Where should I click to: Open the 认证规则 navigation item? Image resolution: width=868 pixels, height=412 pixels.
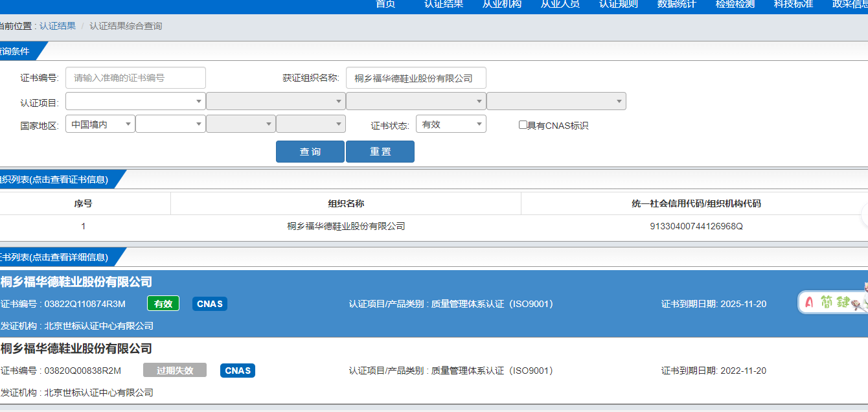(619, 4)
